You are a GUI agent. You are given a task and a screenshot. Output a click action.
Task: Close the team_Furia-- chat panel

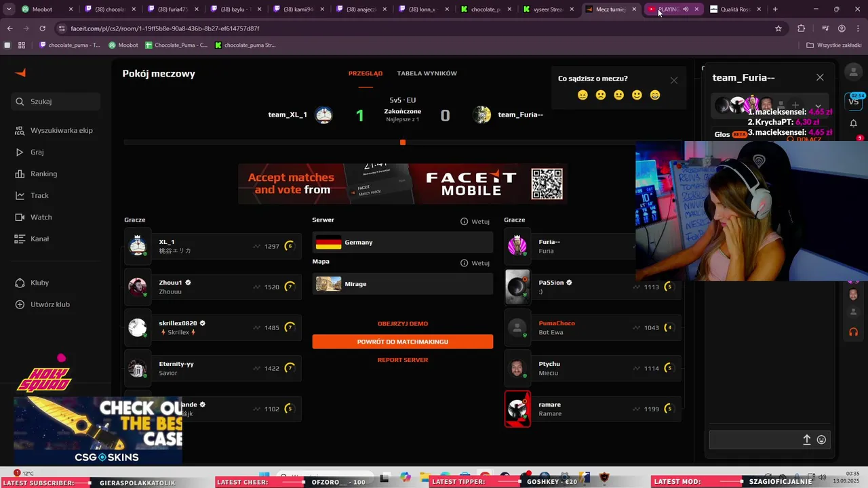click(820, 77)
